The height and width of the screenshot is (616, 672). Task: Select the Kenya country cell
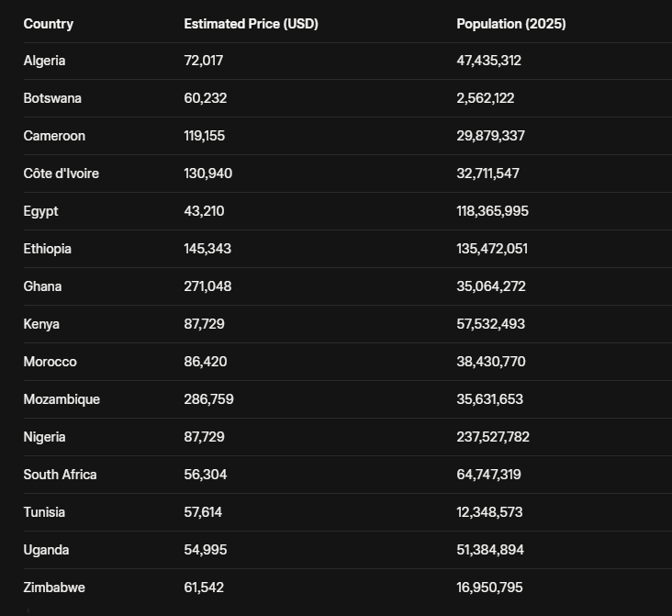pos(41,324)
